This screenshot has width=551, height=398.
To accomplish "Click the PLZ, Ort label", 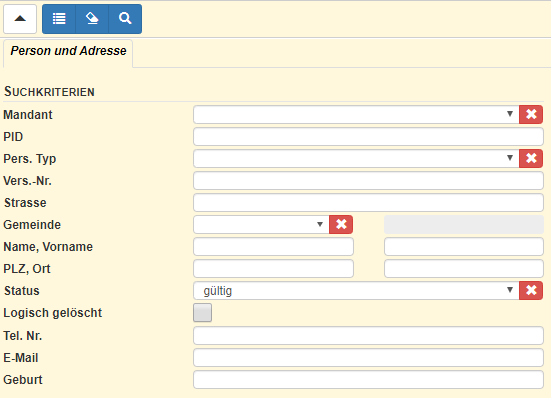I will point(27,269).
